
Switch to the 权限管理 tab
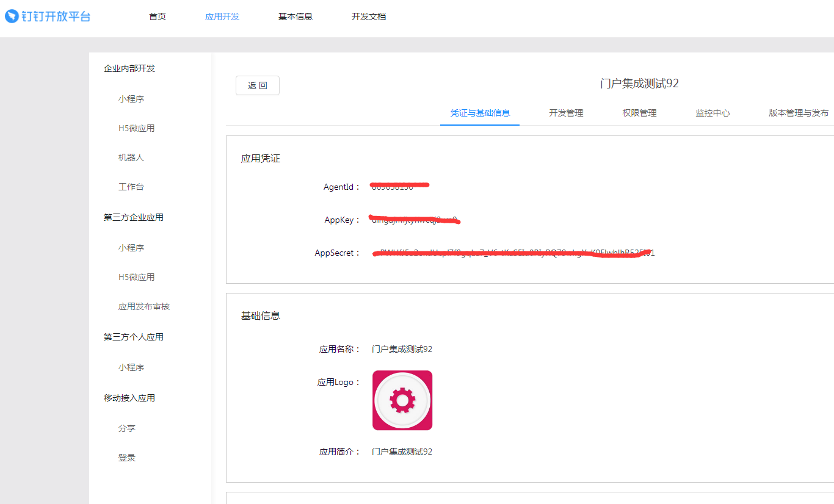pos(639,113)
